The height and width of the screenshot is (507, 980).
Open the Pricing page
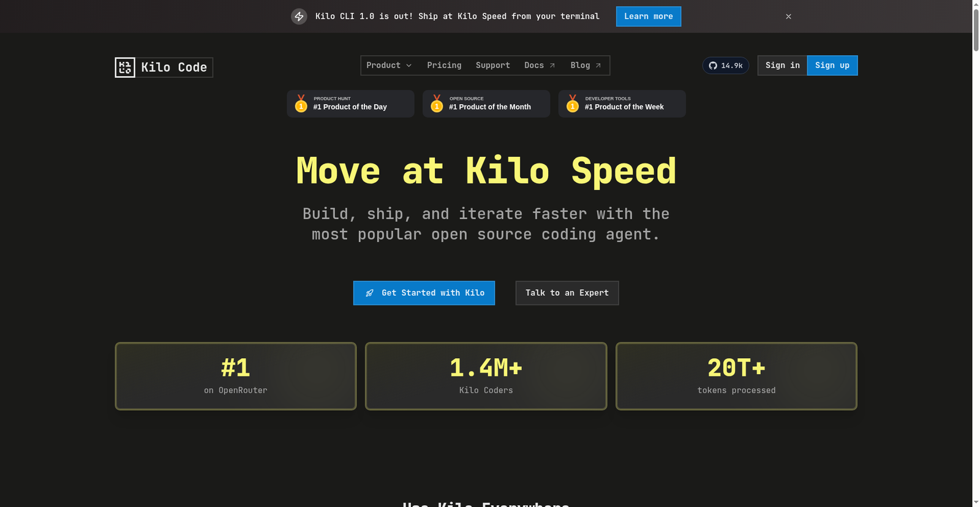click(444, 66)
